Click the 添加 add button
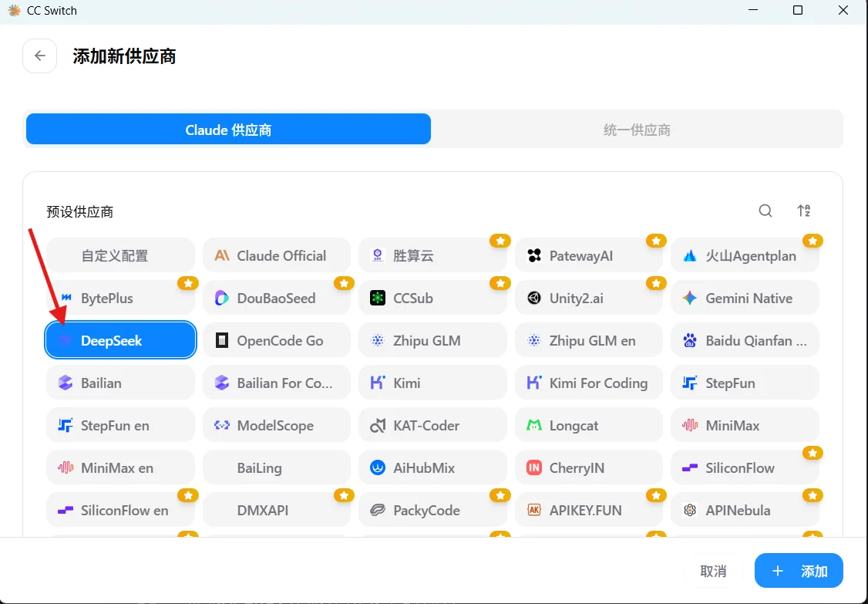 (x=799, y=570)
